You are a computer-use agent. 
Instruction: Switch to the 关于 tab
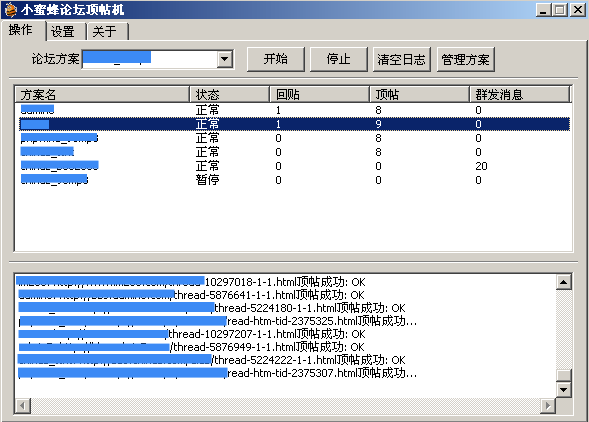(x=105, y=32)
